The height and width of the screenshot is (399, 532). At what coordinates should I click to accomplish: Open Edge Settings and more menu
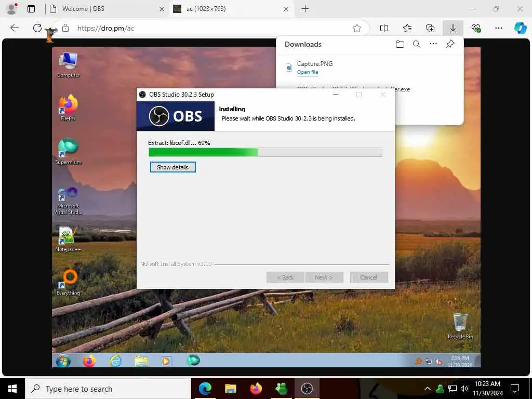coord(498,28)
